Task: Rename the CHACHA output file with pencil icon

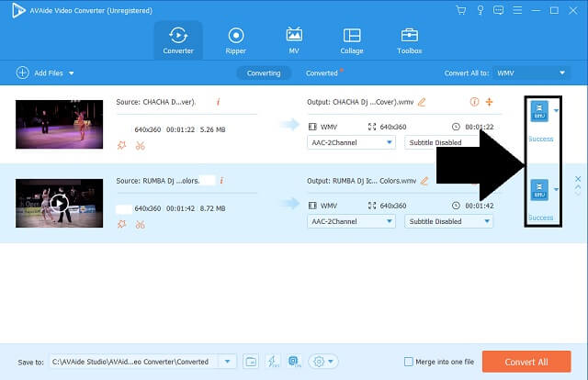Action: [422, 102]
